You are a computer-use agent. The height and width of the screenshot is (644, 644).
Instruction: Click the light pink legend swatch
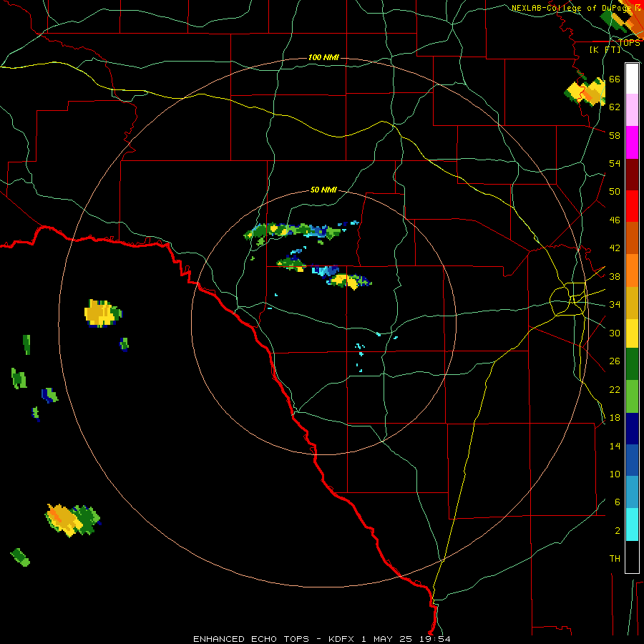pyautogui.click(x=632, y=109)
